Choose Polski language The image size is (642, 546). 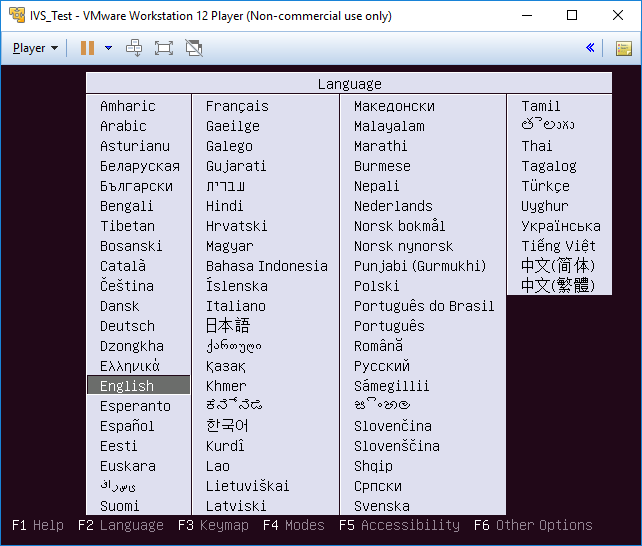(x=376, y=286)
